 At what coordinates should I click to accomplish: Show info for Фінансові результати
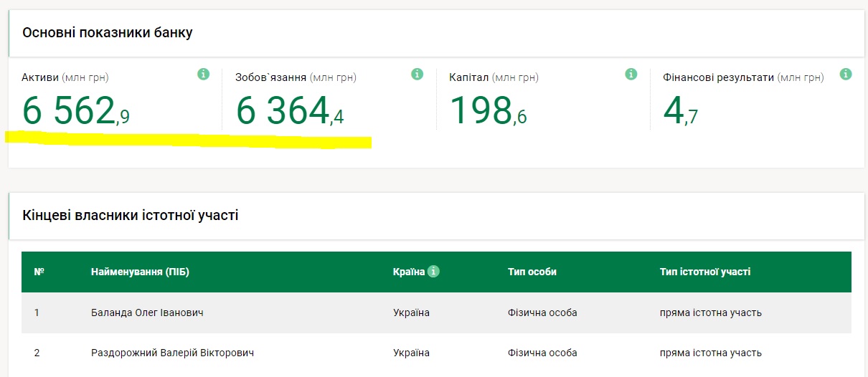pyautogui.click(x=846, y=74)
